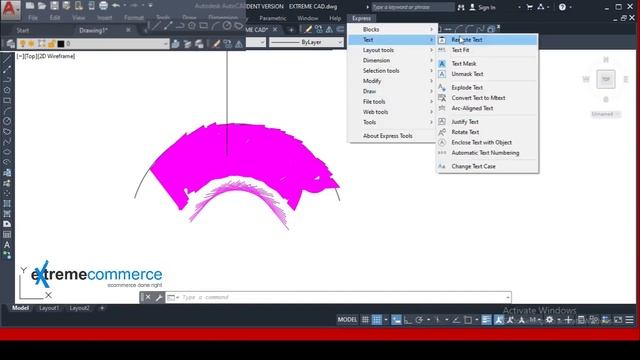Select the Polyline tool in left toolbar
The width and height of the screenshot is (640, 360).
tap(7, 80)
